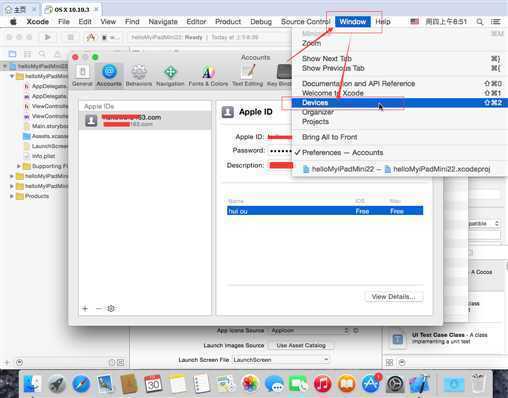
Task: Select Zoom from the Window menu
Action: point(400,43)
